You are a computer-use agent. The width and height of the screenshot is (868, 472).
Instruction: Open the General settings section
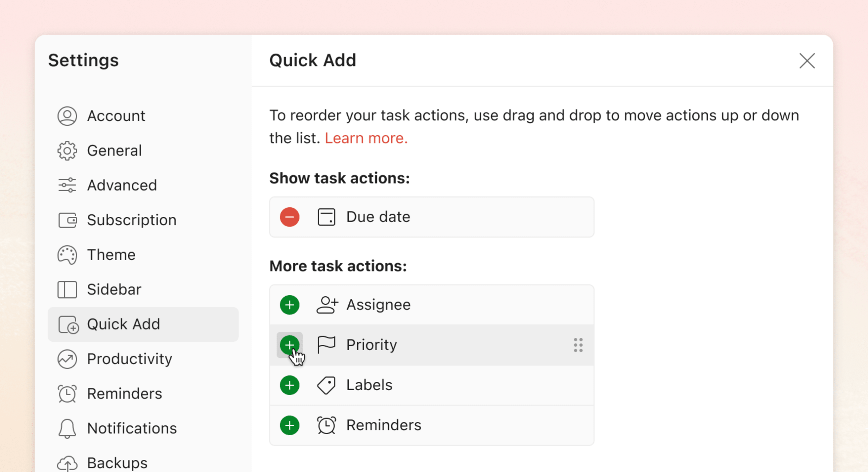click(x=114, y=150)
